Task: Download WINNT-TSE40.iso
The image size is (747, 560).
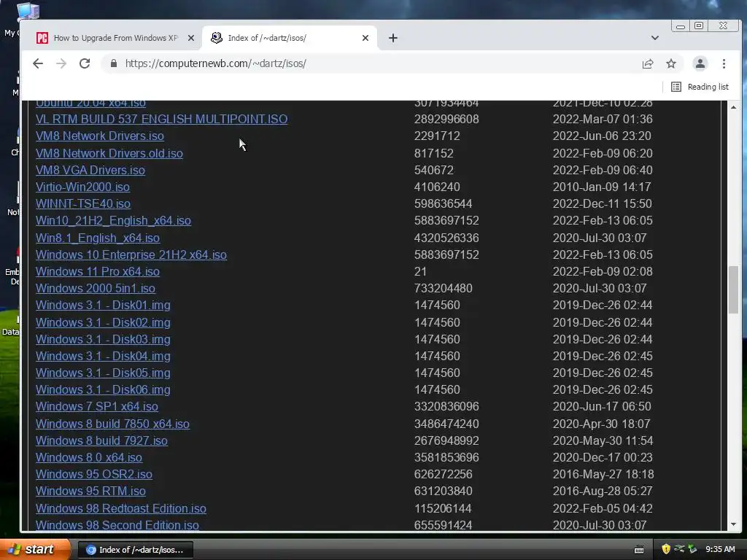Action: pos(83,203)
